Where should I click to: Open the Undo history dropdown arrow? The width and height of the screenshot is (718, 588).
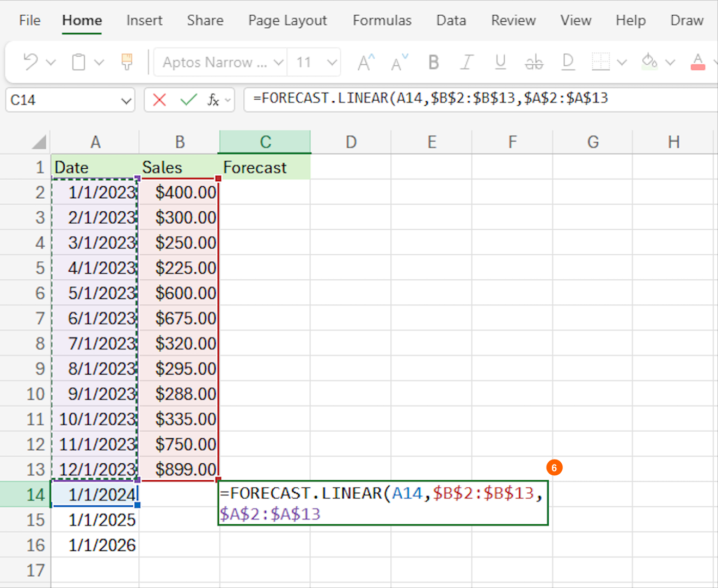tap(51, 63)
